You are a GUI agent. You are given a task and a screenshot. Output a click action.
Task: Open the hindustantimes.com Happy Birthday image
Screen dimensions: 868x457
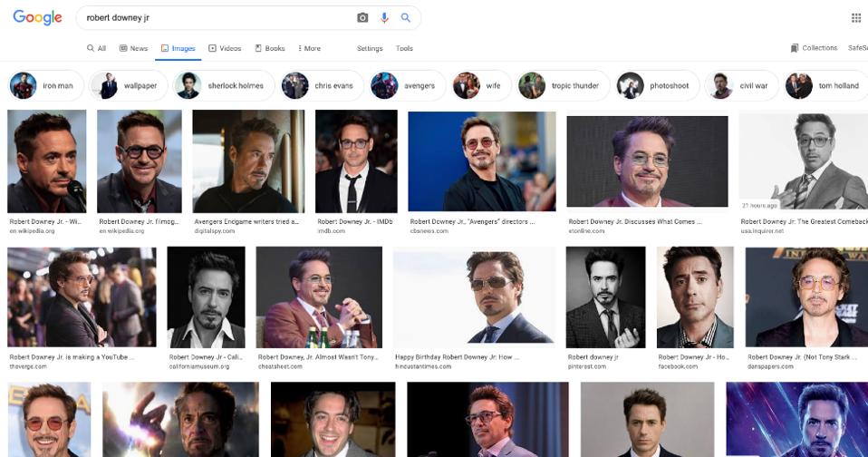474,297
